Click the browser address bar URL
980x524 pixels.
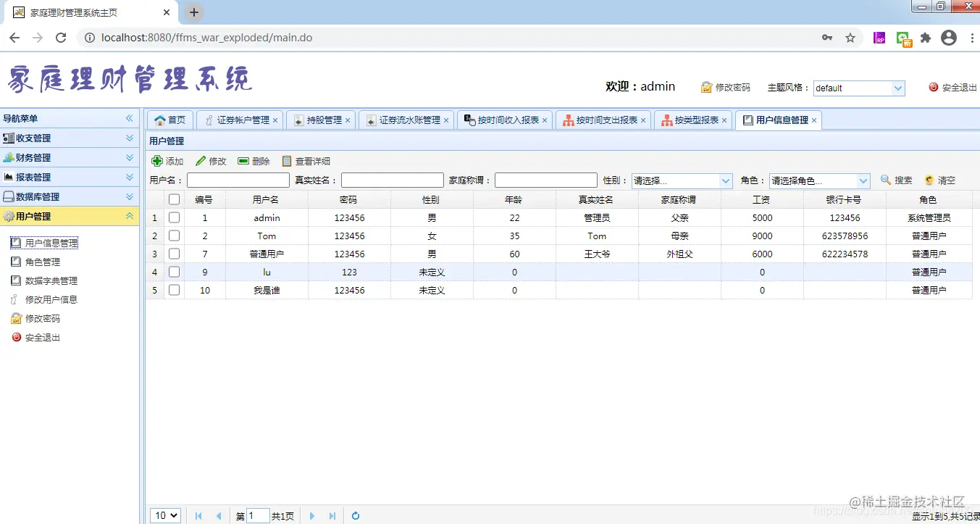[x=206, y=38]
